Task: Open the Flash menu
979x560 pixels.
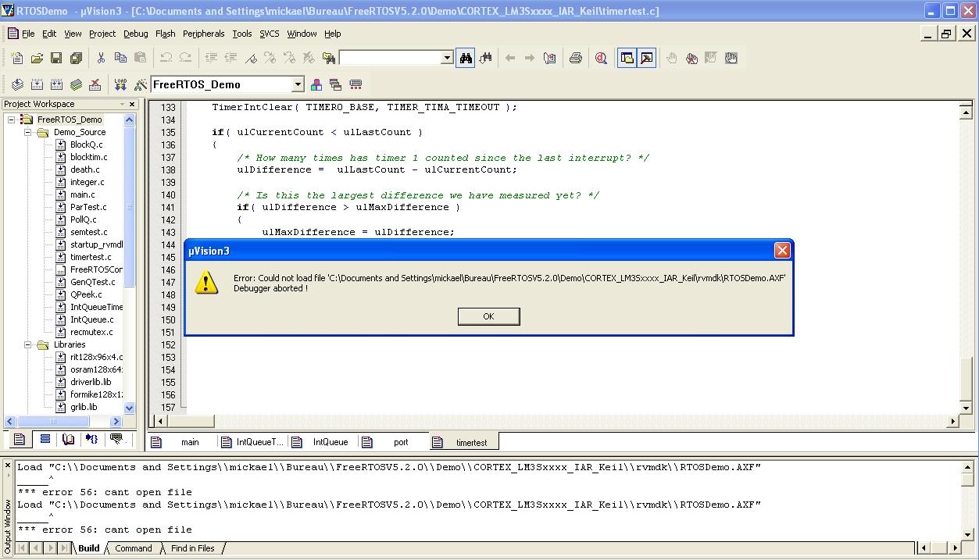Action: pos(166,34)
